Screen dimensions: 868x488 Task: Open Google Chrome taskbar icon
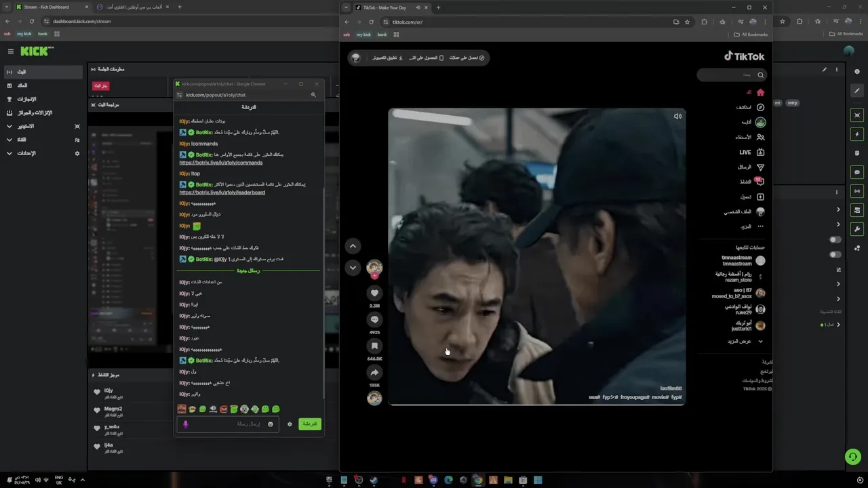(478, 480)
